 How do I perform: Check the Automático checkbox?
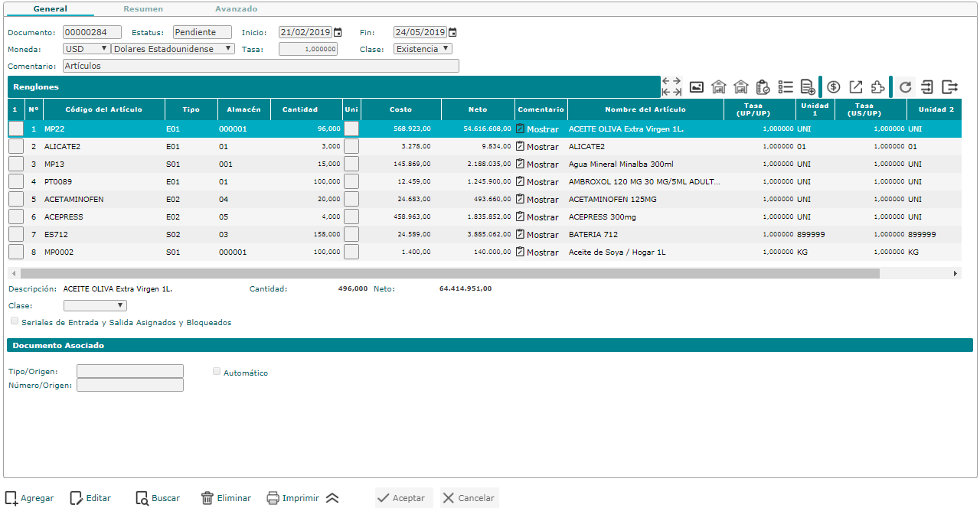(x=217, y=372)
